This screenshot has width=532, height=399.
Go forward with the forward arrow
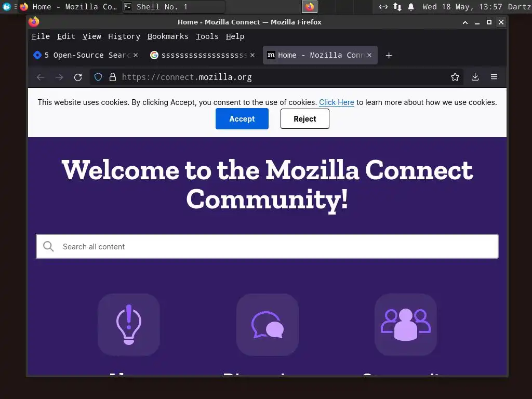[59, 77]
